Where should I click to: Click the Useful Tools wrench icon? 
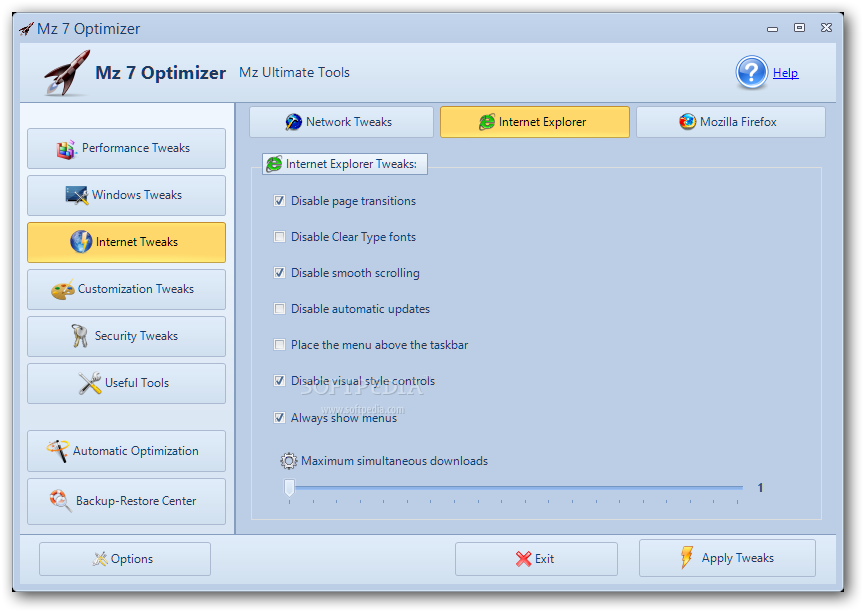pyautogui.click(x=90, y=383)
